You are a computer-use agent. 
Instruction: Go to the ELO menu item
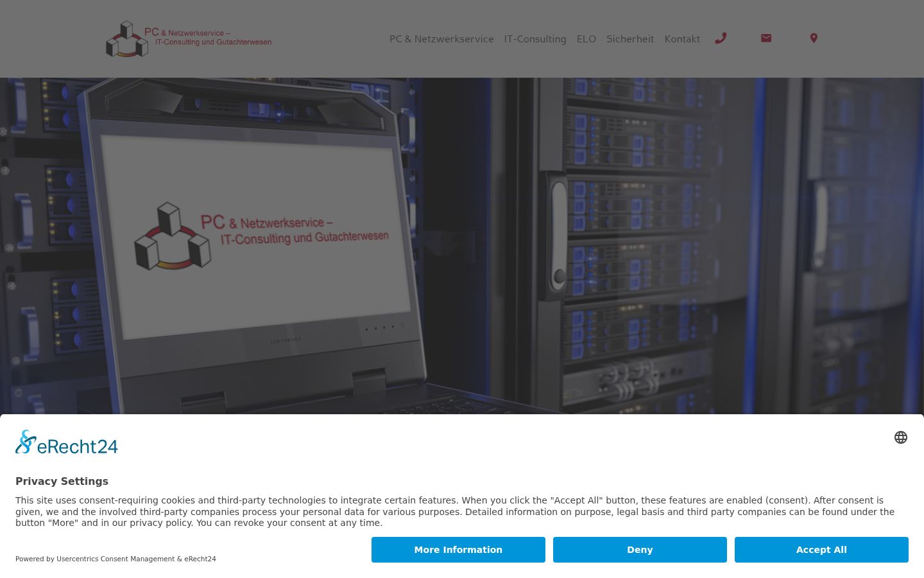pyautogui.click(x=586, y=39)
